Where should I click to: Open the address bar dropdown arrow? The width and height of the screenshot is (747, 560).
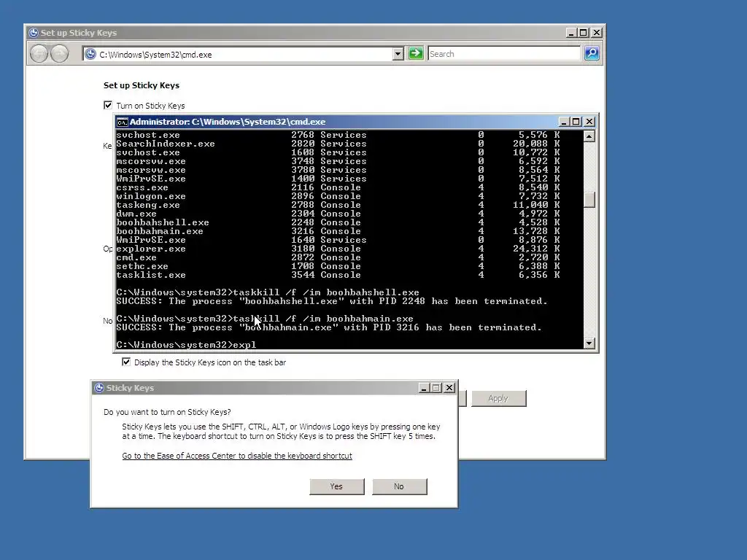coord(398,54)
